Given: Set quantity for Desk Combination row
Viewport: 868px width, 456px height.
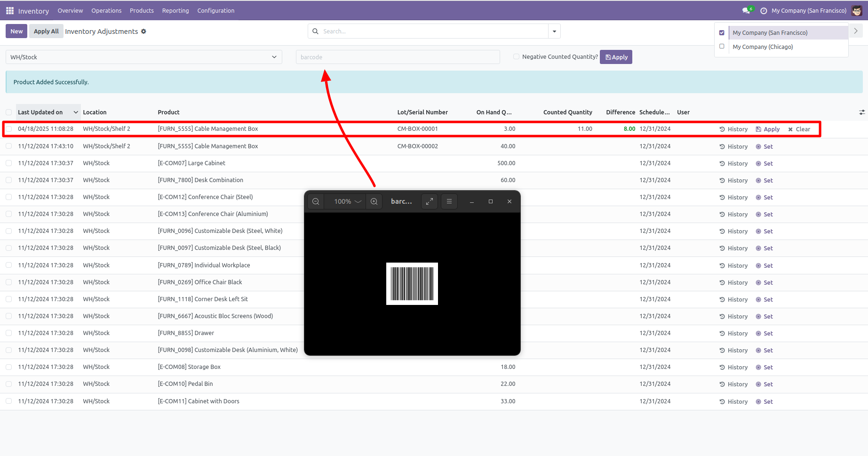Looking at the screenshot, I should click(x=764, y=181).
